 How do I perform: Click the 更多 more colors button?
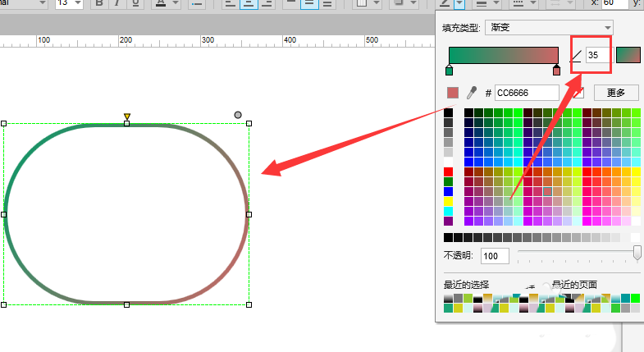(616, 93)
